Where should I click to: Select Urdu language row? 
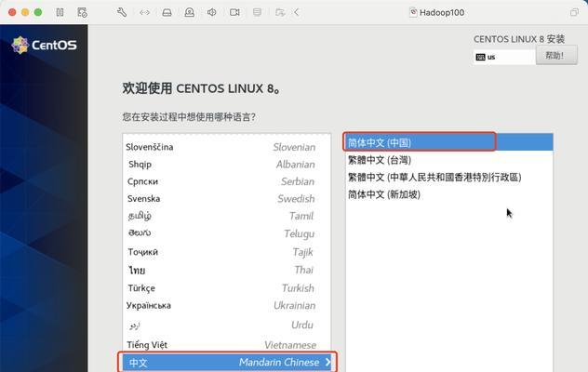point(226,325)
